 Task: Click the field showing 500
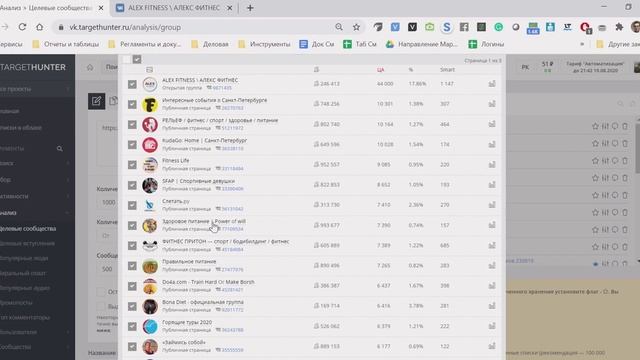pyautogui.click(x=108, y=269)
